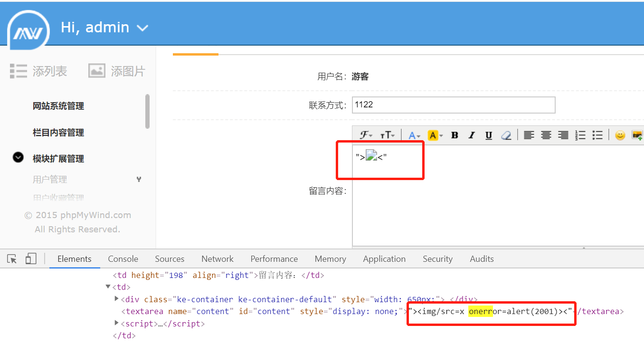Screen dimensions: 644x344
Task: Open the font family dropdown in editor toolbar
Action: click(366, 135)
